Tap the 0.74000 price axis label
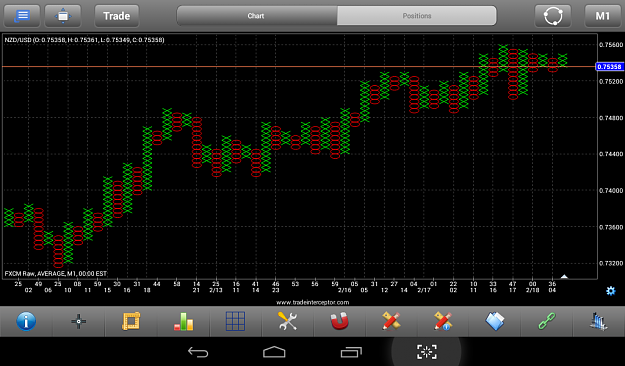 coord(611,191)
